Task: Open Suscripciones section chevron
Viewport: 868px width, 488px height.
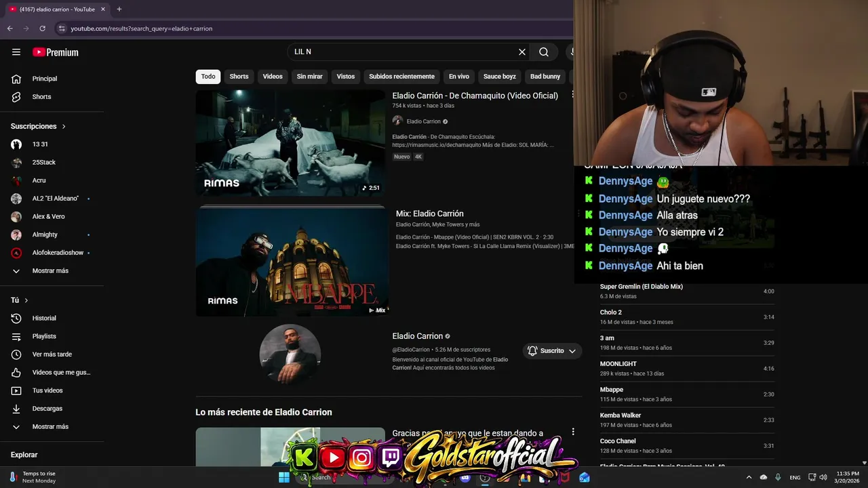Action: [64, 127]
